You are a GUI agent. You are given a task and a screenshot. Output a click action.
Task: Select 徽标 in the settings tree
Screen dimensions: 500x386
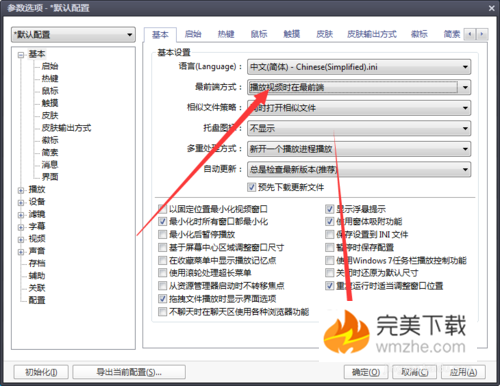pos(50,140)
